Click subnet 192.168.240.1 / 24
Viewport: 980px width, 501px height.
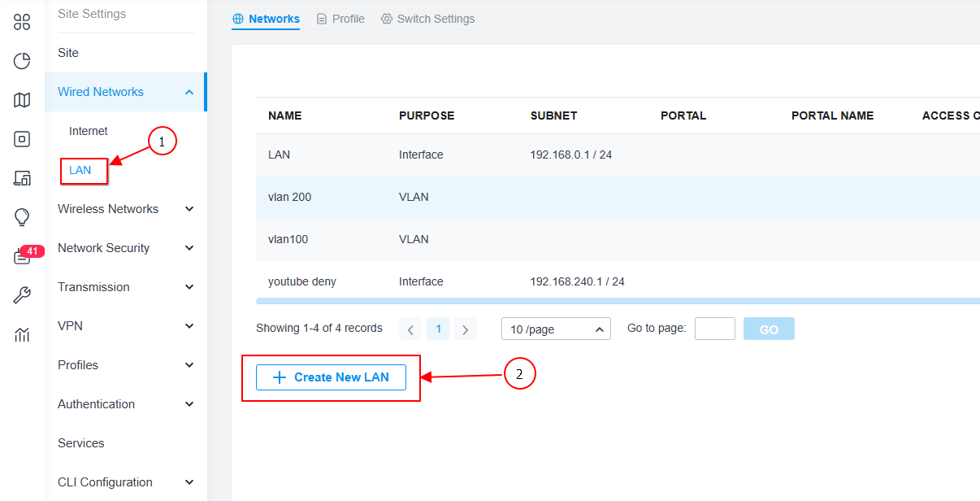click(x=578, y=281)
